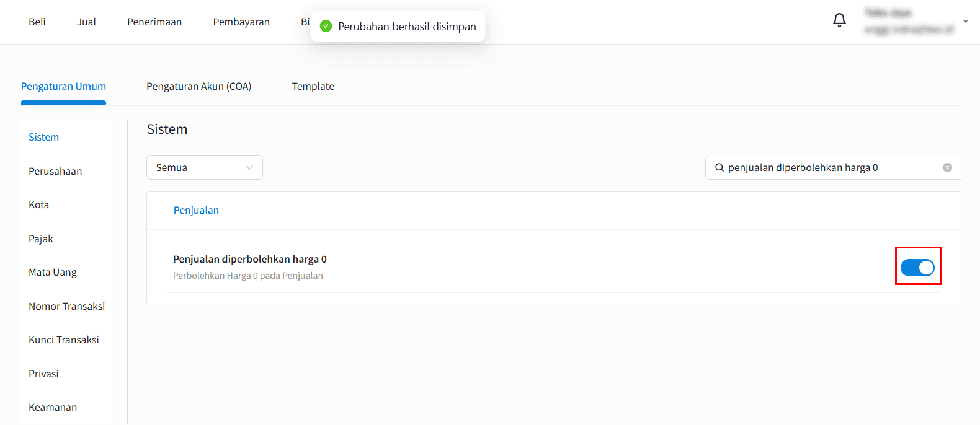980x425 pixels.
Task: Go to Mata Uang settings
Action: [x=53, y=272]
